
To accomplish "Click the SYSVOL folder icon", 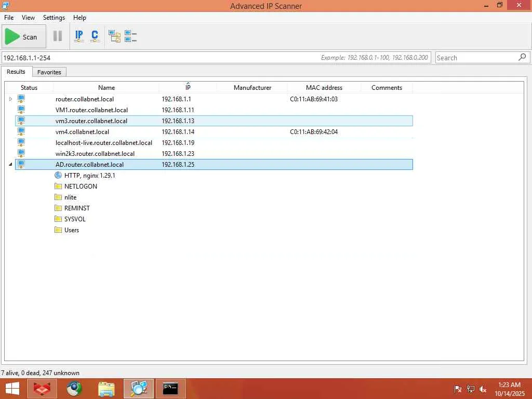I will tap(58, 219).
